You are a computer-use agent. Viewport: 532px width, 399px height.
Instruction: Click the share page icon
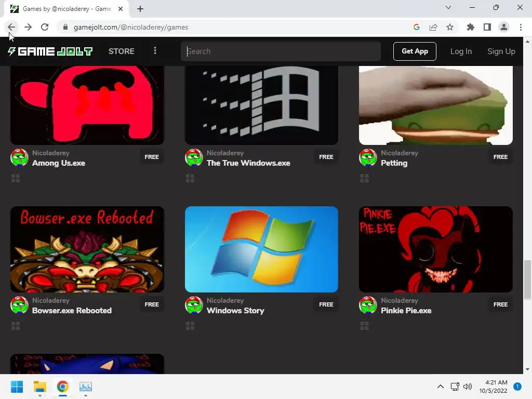coord(433,27)
